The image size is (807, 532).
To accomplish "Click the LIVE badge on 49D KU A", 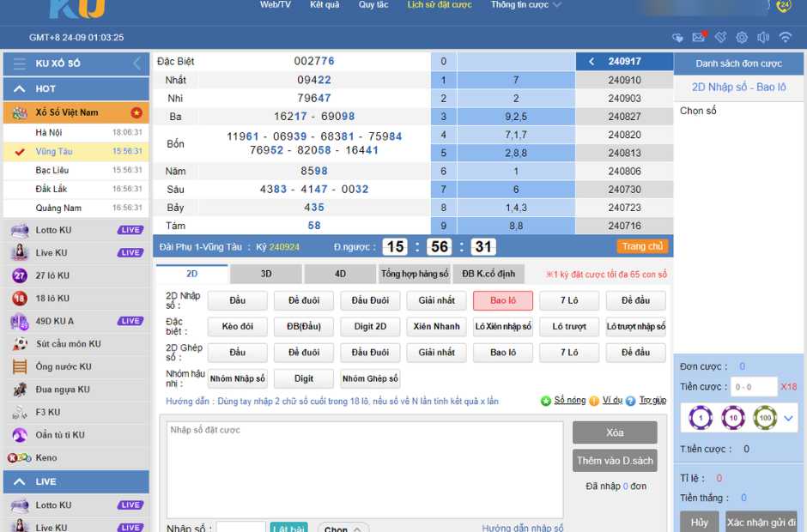I will 130,321.
